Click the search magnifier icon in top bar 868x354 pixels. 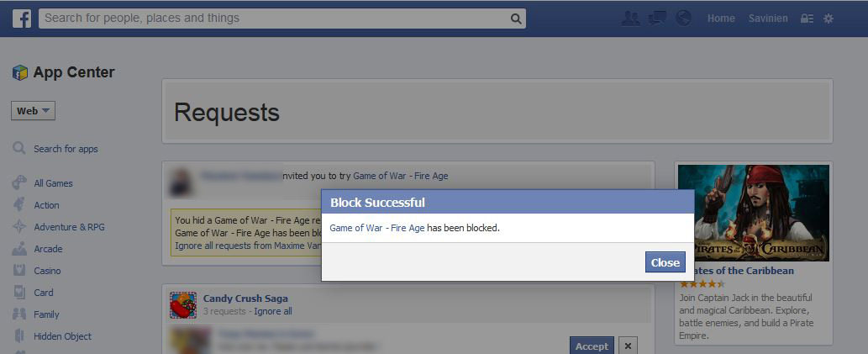(x=515, y=18)
